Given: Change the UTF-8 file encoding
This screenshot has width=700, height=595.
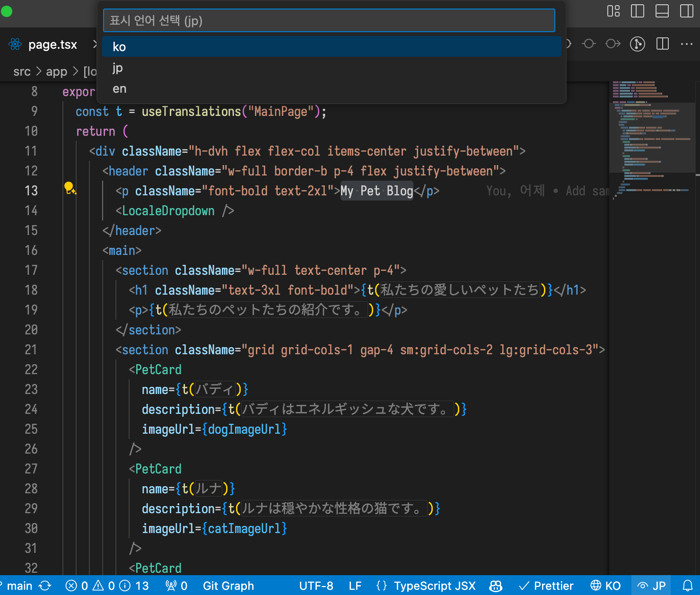Looking at the screenshot, I should [316, 586].
